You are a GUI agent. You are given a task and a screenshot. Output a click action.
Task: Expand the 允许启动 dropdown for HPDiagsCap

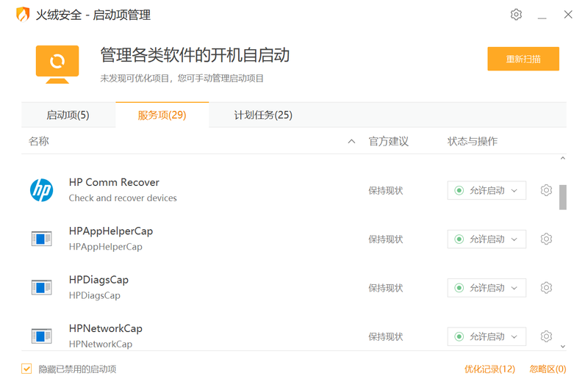pyautogui.click(x=487, y=288)
